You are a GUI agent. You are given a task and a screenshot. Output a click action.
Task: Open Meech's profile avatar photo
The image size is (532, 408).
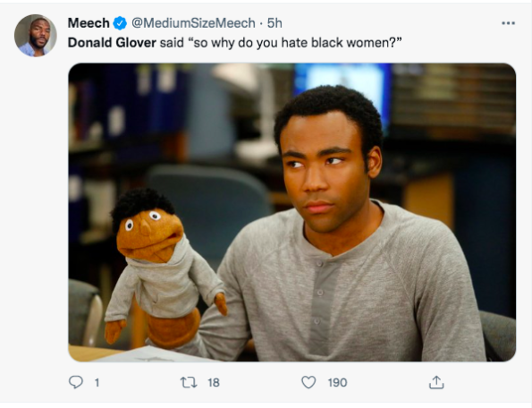[35, 35]
